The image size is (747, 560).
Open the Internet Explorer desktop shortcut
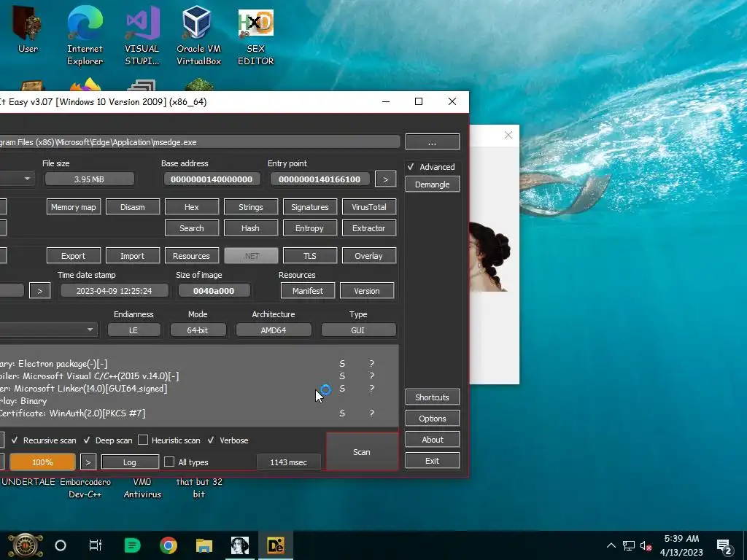pos(85,36)
